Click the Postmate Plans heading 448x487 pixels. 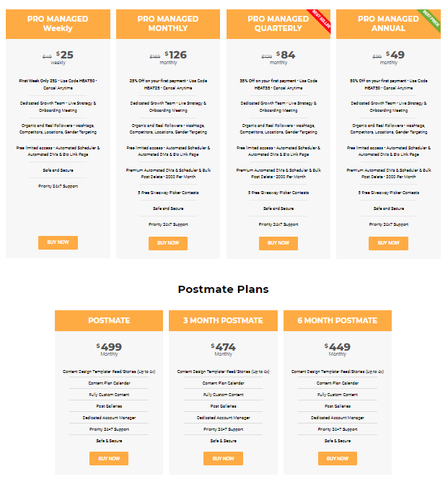pyautogui.click(x=223, y=289)
